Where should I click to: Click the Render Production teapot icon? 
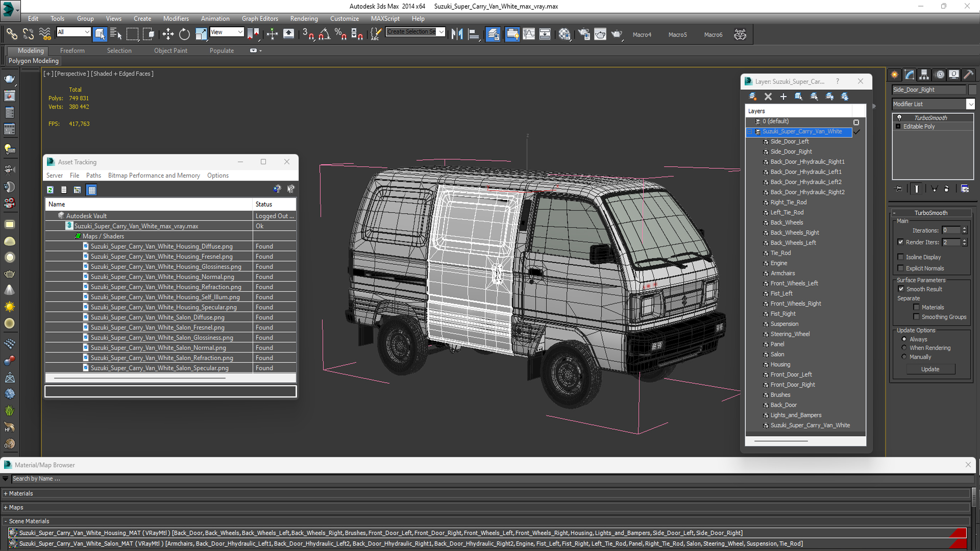pos(617,34)
